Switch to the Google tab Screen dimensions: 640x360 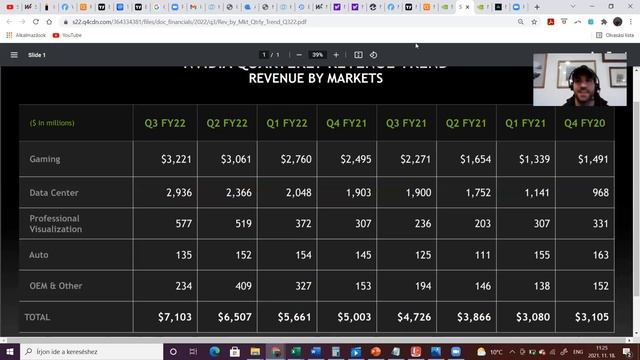pyautogui.click(x=156, y=7)
